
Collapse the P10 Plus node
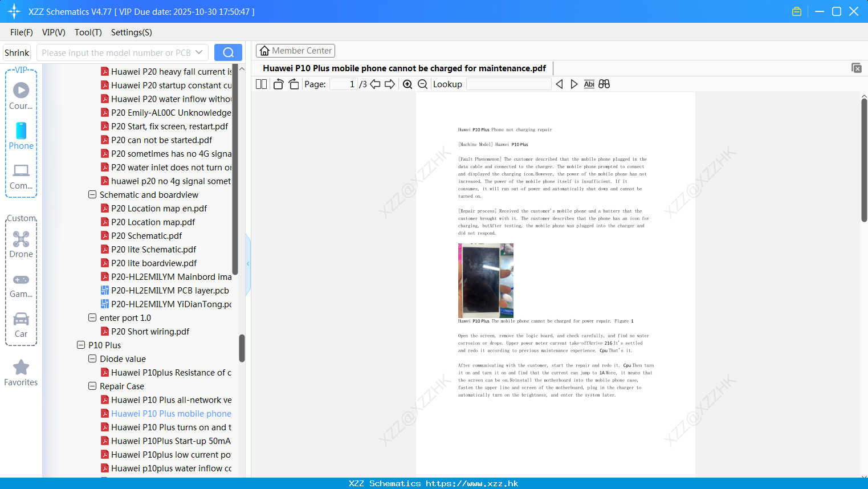pyautogui.click(x=81, y=345)
